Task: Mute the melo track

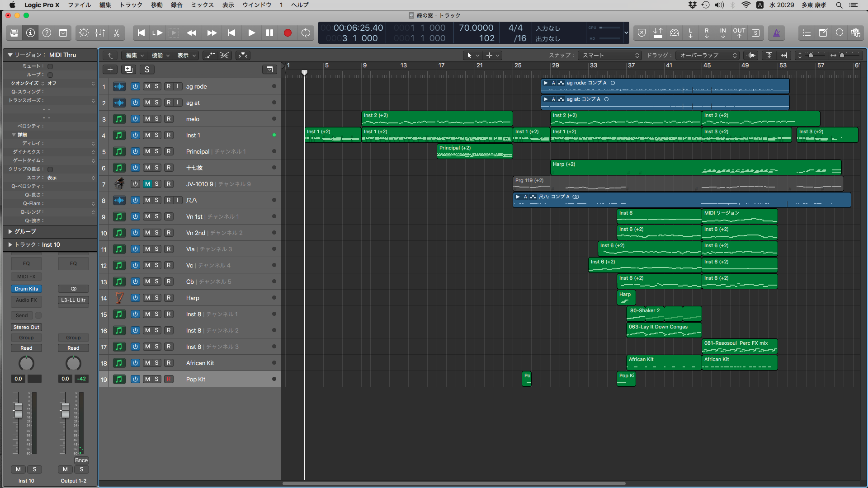Action: 147,119
